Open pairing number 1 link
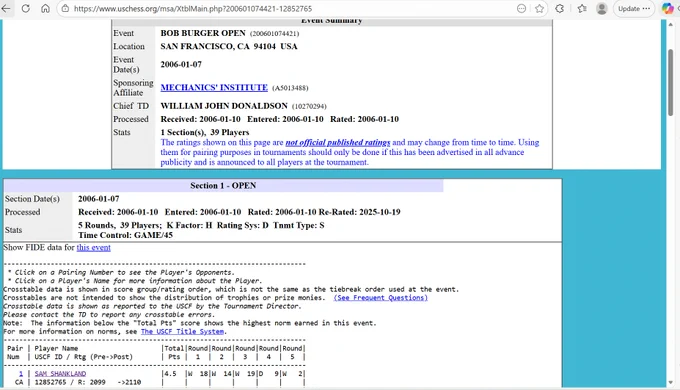680x390 pixels. pyautogui.click(x=20, y=374)
